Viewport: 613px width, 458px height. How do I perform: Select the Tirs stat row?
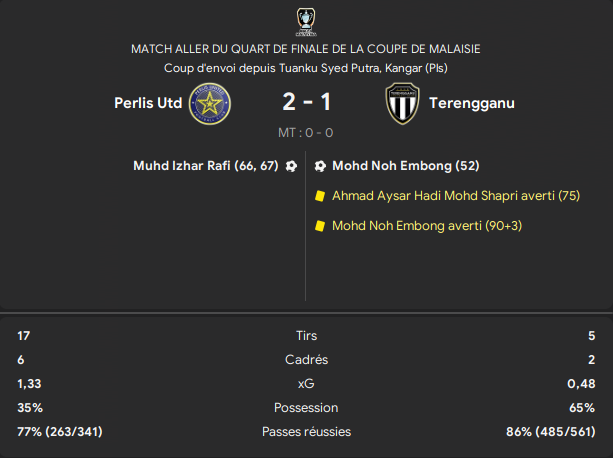[x=306, y=336]
